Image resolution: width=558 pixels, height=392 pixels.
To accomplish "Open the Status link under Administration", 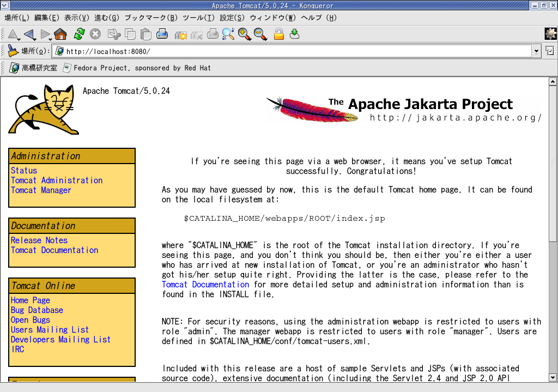I will pos(24,171).
